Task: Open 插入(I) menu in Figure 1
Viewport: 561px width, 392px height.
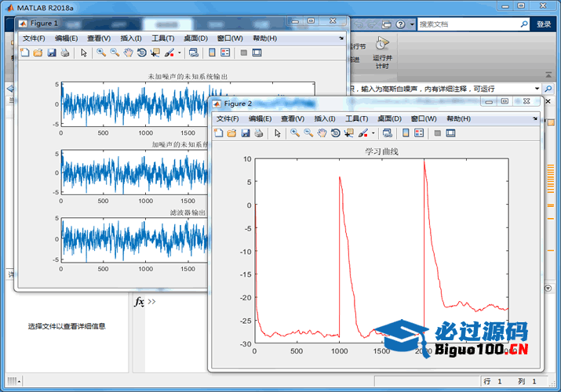Action: (x=131, y=38)
